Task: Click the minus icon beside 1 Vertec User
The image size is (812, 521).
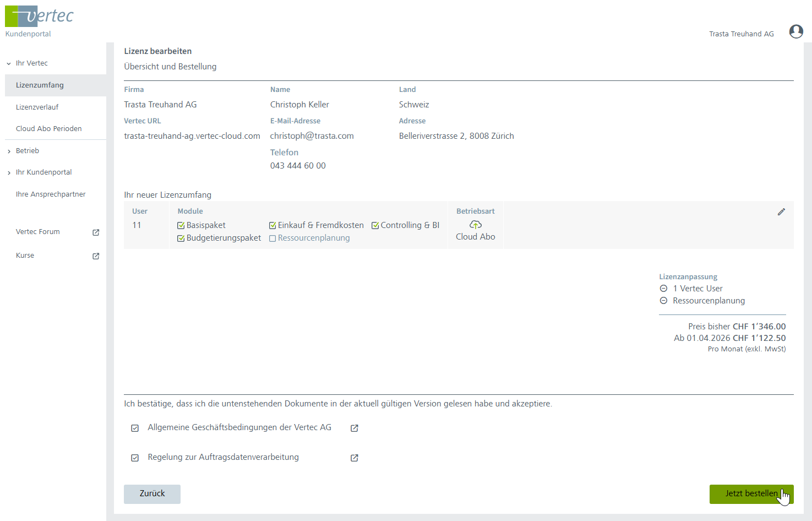Action: [663, 289]
